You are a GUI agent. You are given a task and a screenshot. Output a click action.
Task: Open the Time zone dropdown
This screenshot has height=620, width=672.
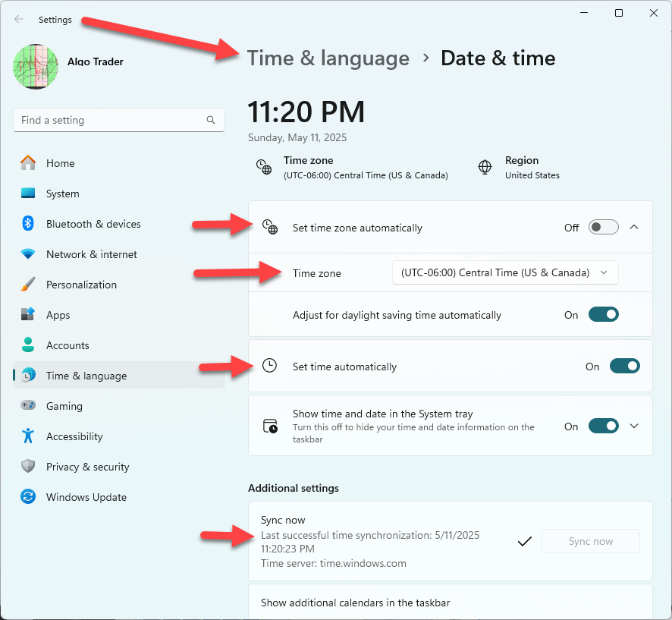click(x=505, y=272)
